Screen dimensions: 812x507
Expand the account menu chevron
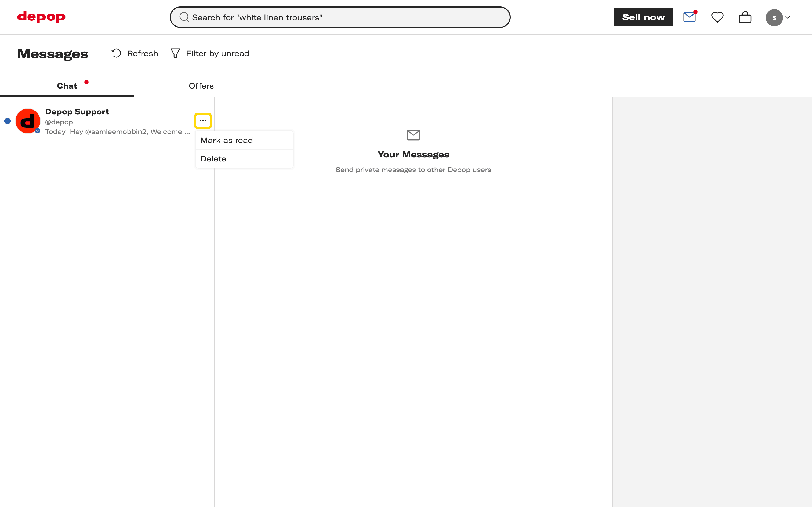pyautogui.click(x=788, y=17)
